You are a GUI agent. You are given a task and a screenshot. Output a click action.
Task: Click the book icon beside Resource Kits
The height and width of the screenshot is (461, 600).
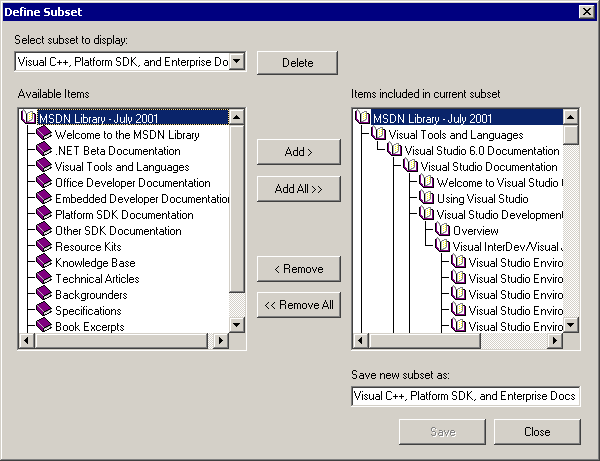click(x=43, y=247)
